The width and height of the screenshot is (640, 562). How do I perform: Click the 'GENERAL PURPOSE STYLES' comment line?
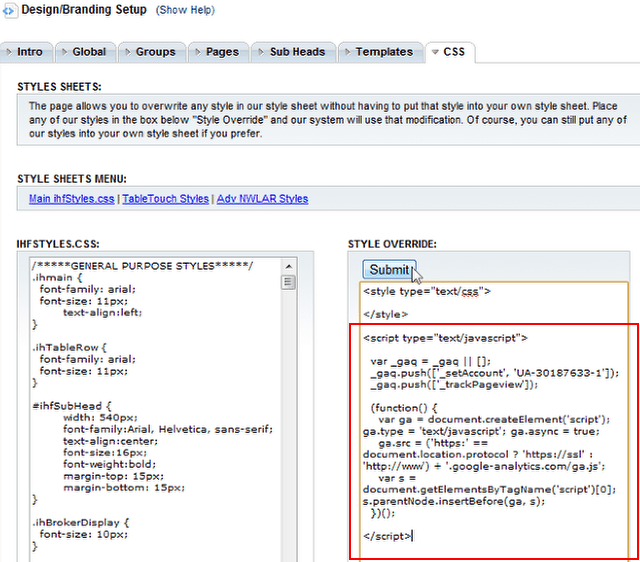(x=142, y=266)
